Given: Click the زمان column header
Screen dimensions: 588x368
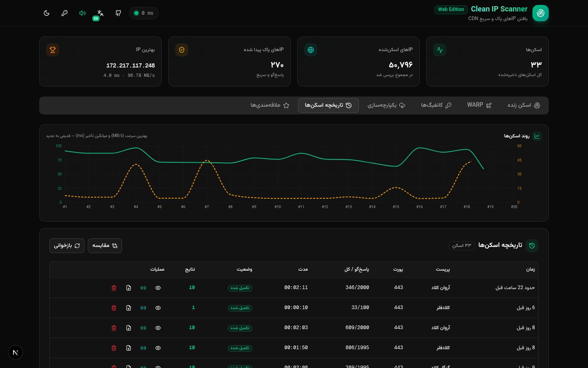Looking at the screenshot, I should tap(530, 269).
